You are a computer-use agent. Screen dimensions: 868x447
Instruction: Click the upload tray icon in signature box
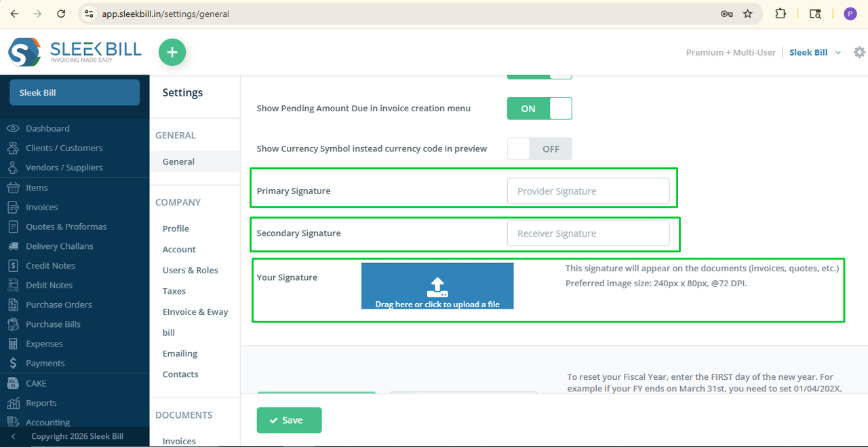437,287
